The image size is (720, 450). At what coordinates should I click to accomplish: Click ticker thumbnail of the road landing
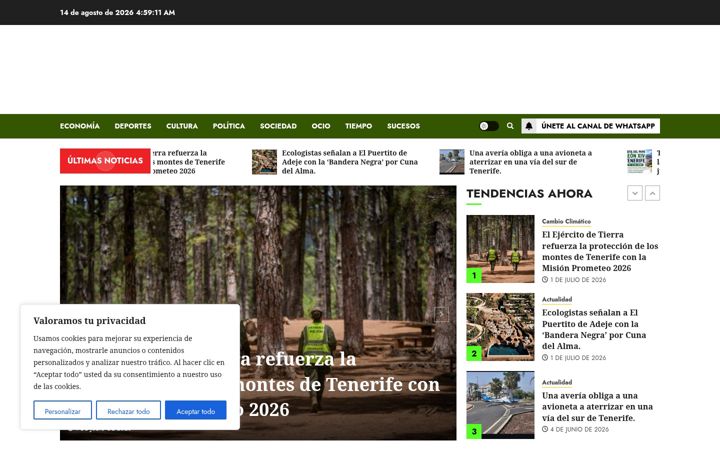tap(452, 162)
